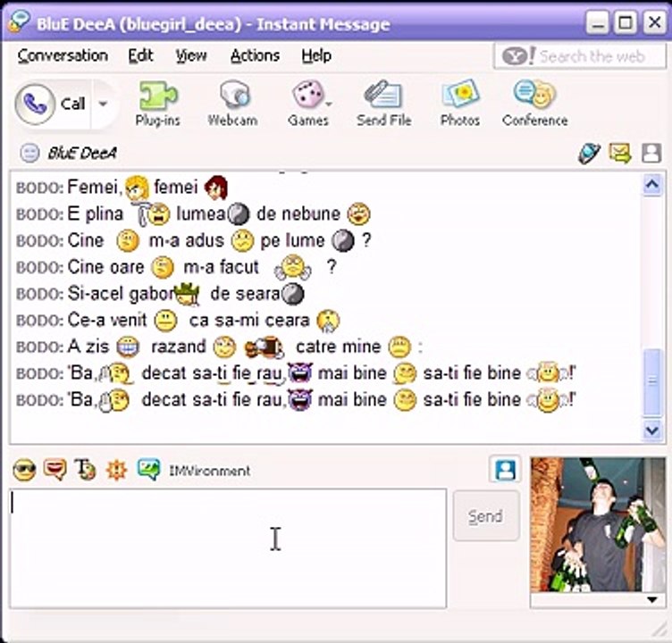The image size is (672, 643).
Task: Open the Plug-ins toolbar icon
Action: coord(157,104)
